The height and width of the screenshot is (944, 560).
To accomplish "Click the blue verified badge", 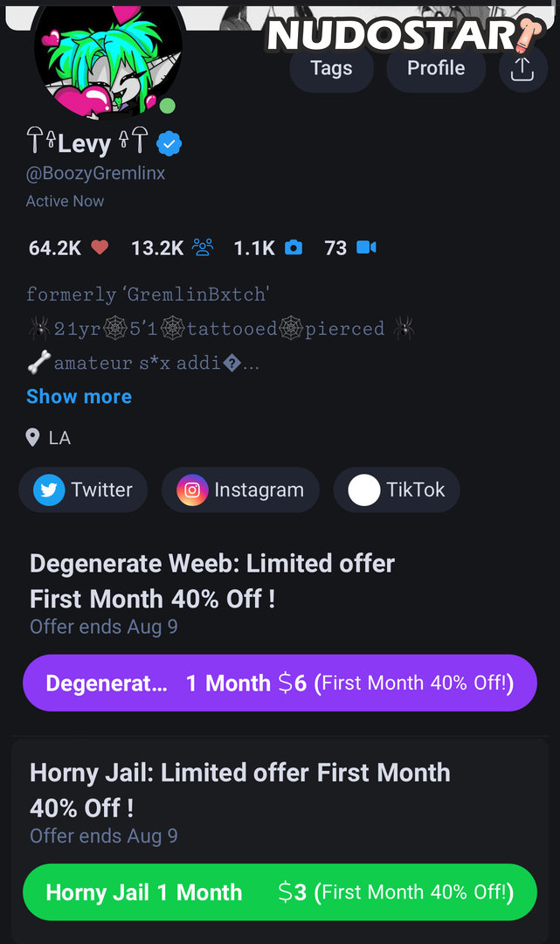I will point(169,143).
